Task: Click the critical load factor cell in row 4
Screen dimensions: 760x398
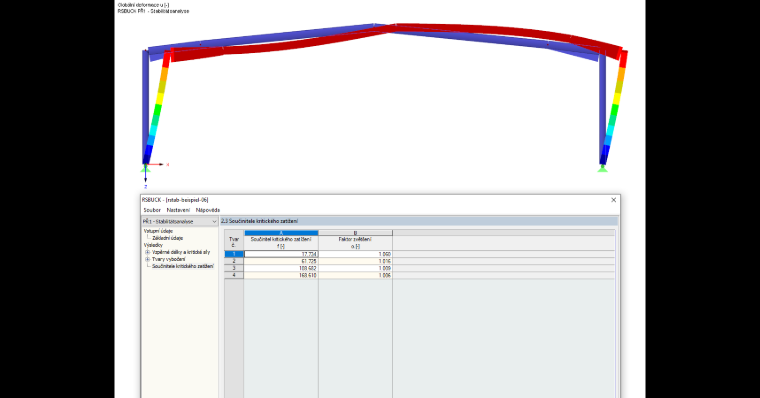Action: point(281,275)
